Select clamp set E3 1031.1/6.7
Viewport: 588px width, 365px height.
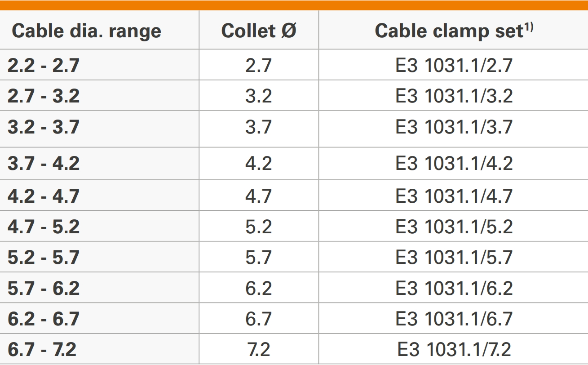click(x=454, y=319)
